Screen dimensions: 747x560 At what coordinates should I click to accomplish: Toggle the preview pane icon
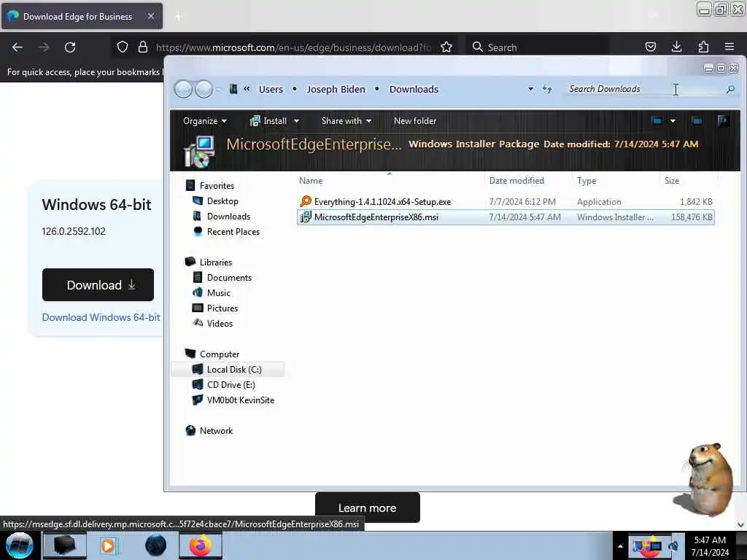[x=697, y=121]
